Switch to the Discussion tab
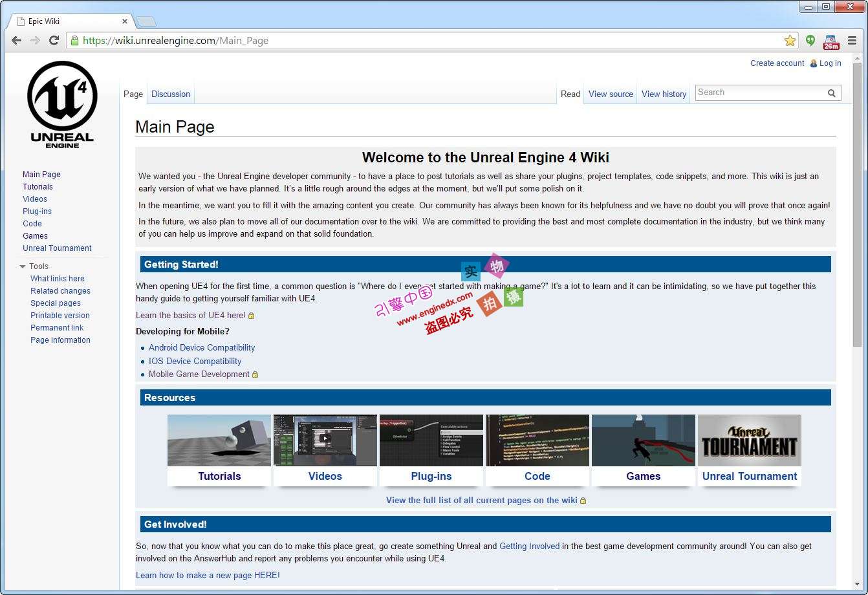 pyautogui.click(x=171, y=94)
